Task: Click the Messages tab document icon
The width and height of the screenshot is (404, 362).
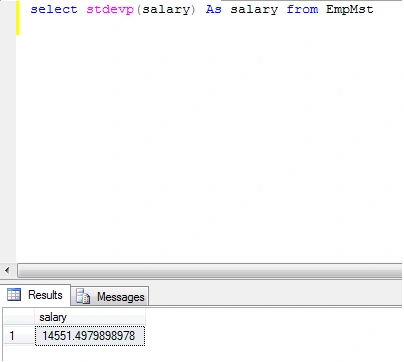Action: pos(83,296)
